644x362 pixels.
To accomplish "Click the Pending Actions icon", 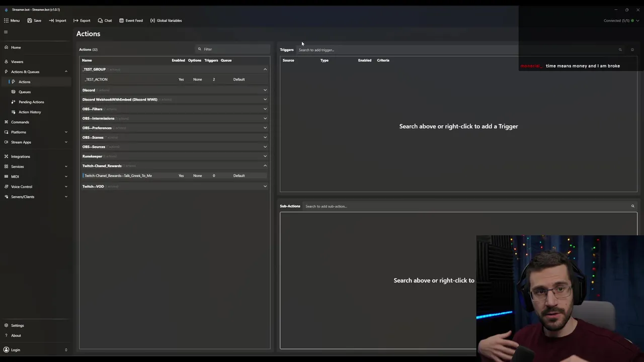I will pyautogui.click(x=14, y=102).
